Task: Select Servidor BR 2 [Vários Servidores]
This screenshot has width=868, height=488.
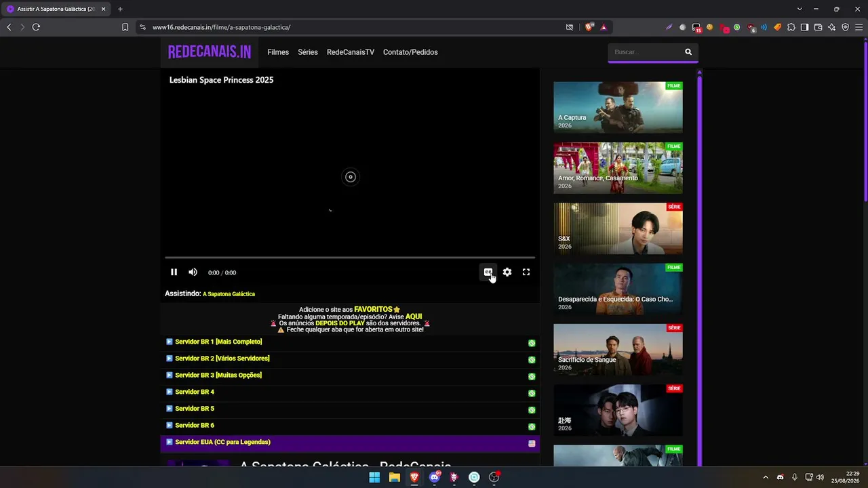Action: (x=350, y=359)
